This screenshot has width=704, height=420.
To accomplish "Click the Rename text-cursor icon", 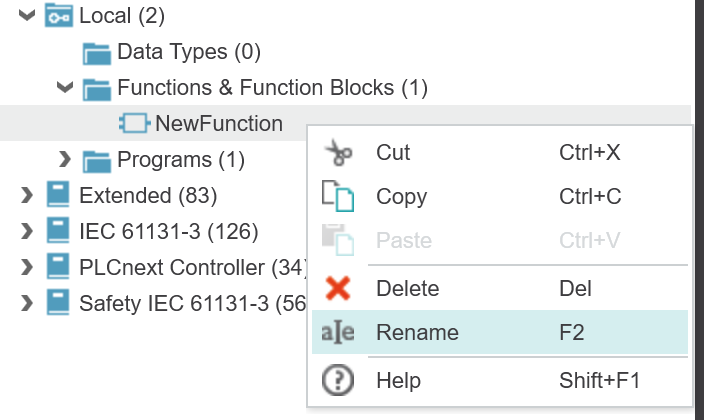I will pos(338,332).
